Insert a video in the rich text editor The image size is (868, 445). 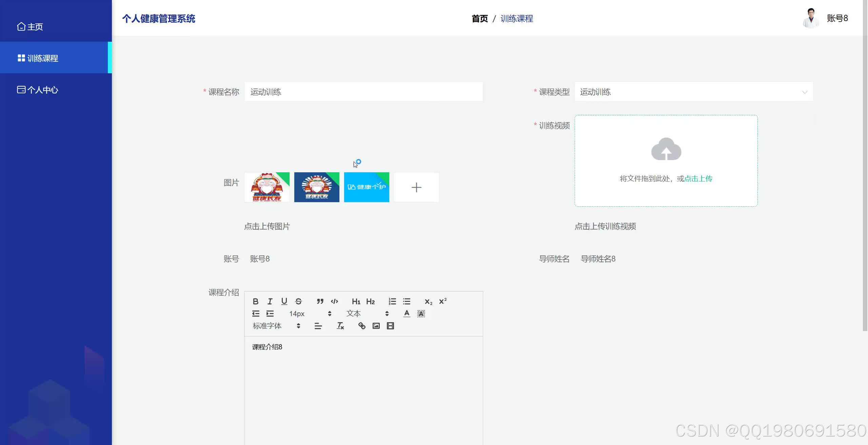tap(391, 326)
